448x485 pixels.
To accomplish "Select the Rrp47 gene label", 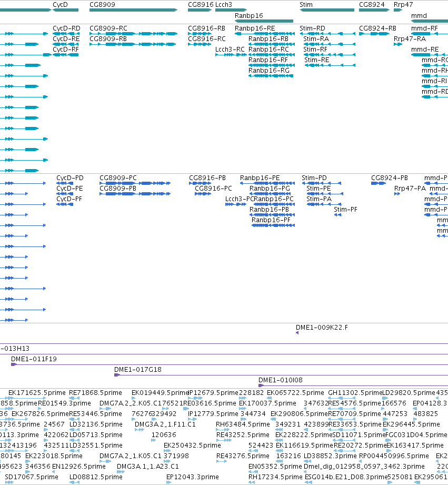I will (x=403, y=5).
